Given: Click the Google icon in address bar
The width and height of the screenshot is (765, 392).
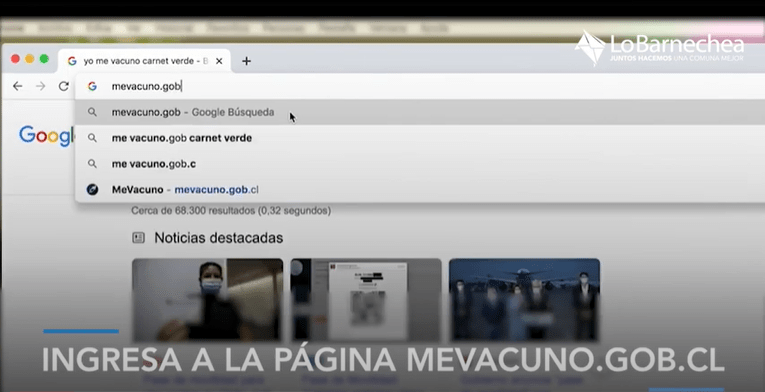Looking at the screenshot, I should point(92,86).
